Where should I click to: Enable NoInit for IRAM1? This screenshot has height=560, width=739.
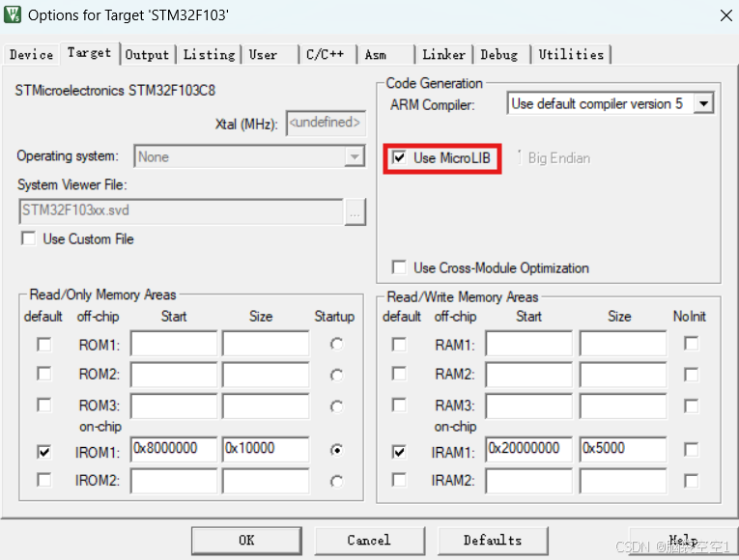(x=691, y=450)
